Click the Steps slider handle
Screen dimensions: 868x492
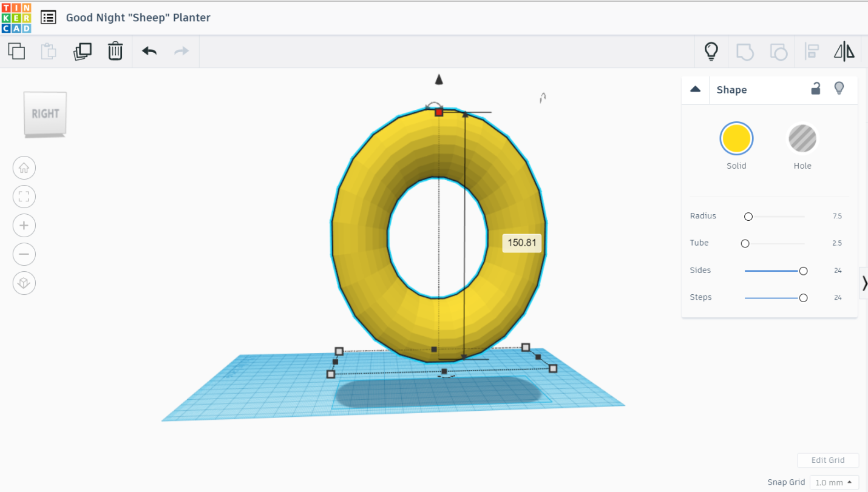pyautogui.click(x=804, y=298)
